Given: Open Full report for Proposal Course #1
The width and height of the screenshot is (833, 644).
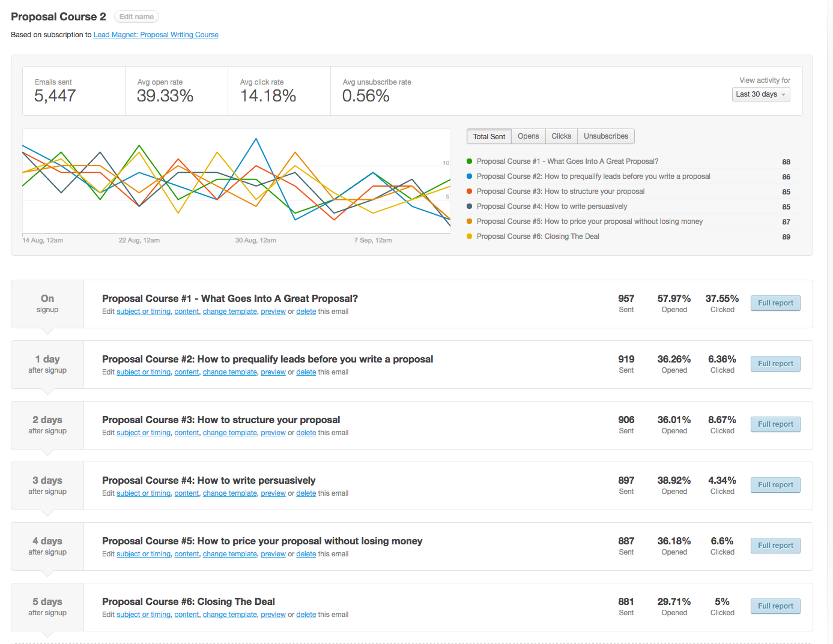Looking at the screenshot, I should click(x=775, y=303).
